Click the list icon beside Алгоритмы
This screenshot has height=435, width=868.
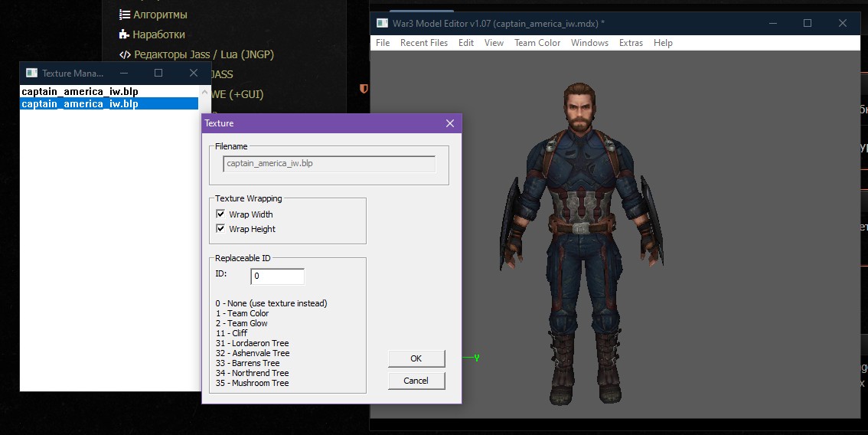tap(125, 15)
